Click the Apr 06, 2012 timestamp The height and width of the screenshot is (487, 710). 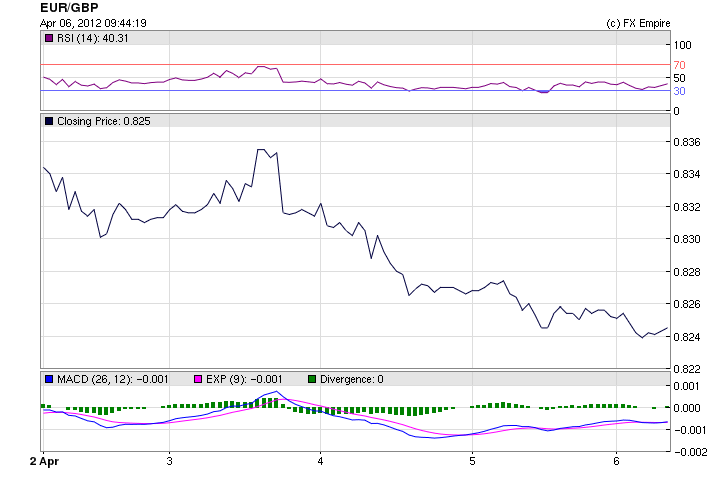pos(94,22)
